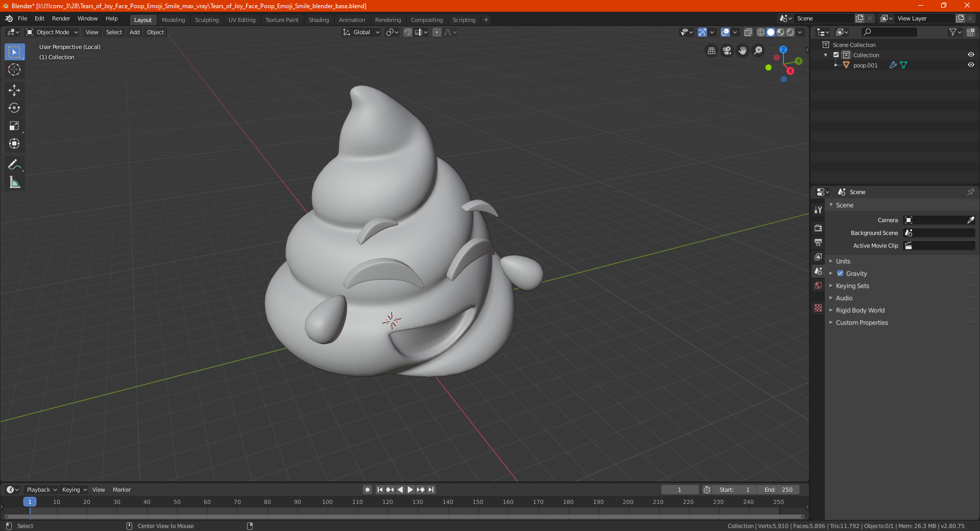Toggle viewport overlays
This screenshot has height=531, width=980.
pyautogui.click(x=725, y=32)
